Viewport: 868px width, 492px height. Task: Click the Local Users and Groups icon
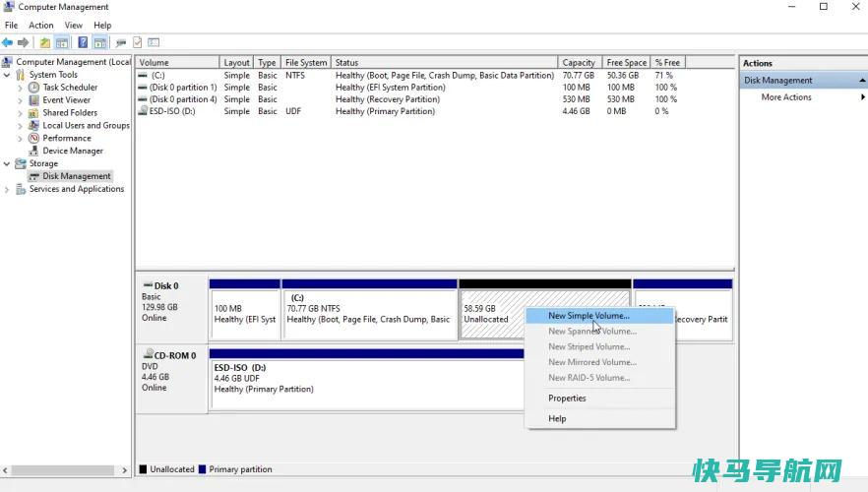(x=33, y=126)
